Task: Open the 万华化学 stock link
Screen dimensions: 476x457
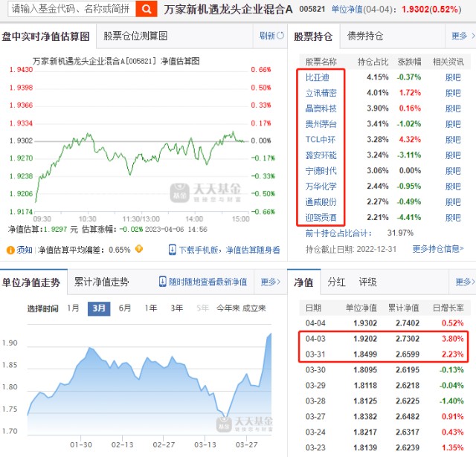Action: [321, 187]
